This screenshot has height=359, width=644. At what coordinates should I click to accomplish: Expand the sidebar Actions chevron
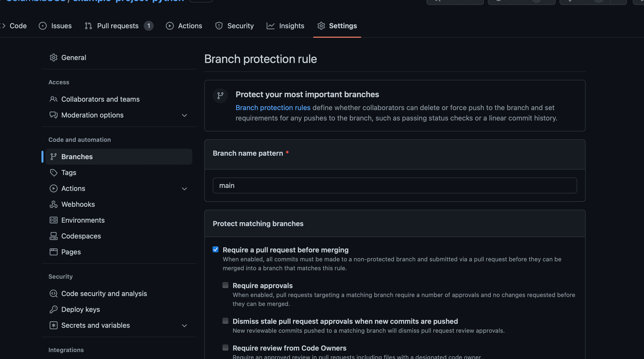(x=184, y=188)
